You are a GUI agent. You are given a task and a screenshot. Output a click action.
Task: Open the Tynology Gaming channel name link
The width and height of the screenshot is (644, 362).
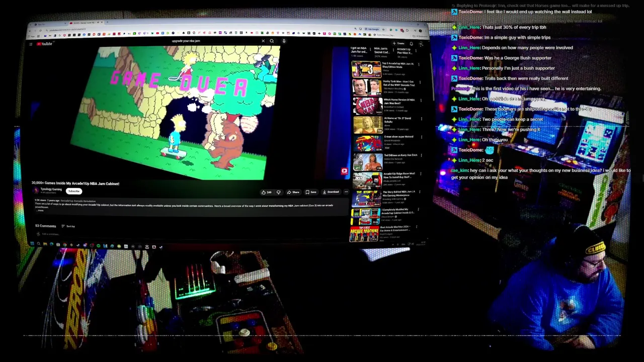pos(51,190)
